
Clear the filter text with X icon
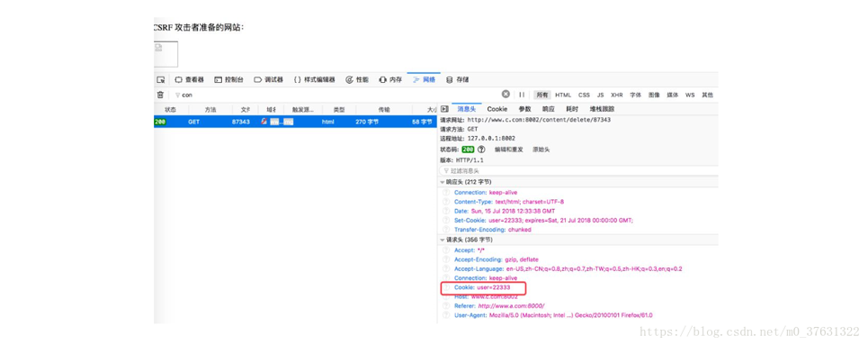coord(506,95)
